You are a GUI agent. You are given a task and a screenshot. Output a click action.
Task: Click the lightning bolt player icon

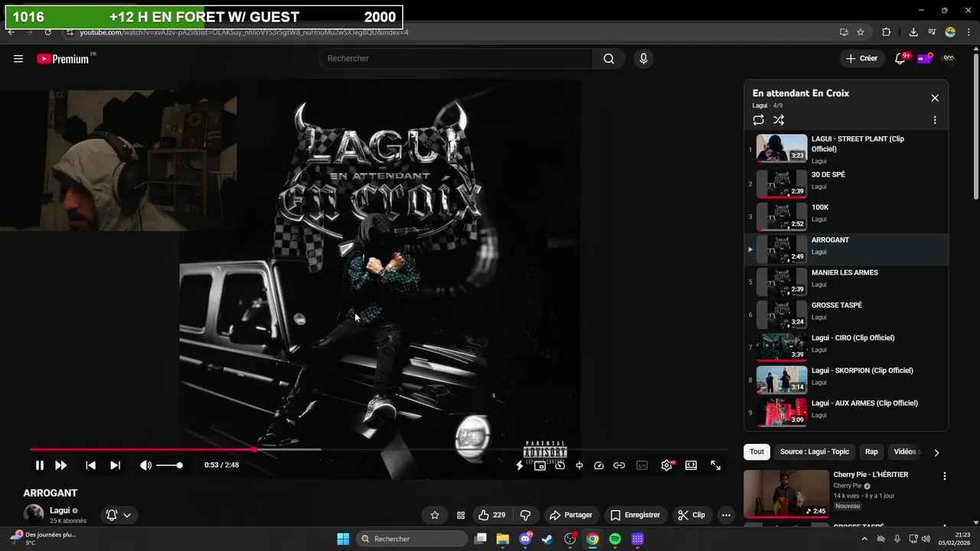coord(520,465)
